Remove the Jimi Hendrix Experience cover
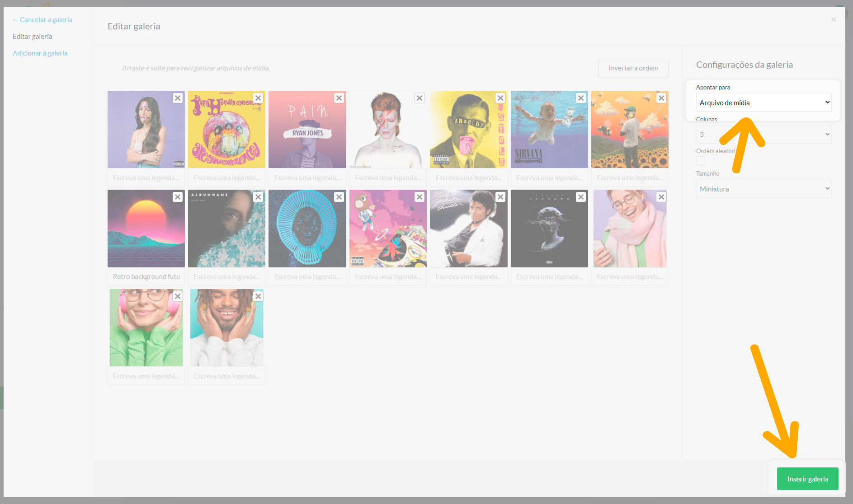Viewport: 853px width, 504px height. click(258, 98)
